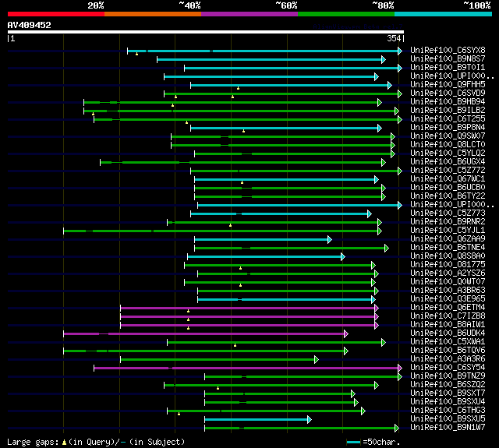Select the UniRef100_C5Z773 label
The width and height of the screenshot is (499, 448).
click(448, 213)
